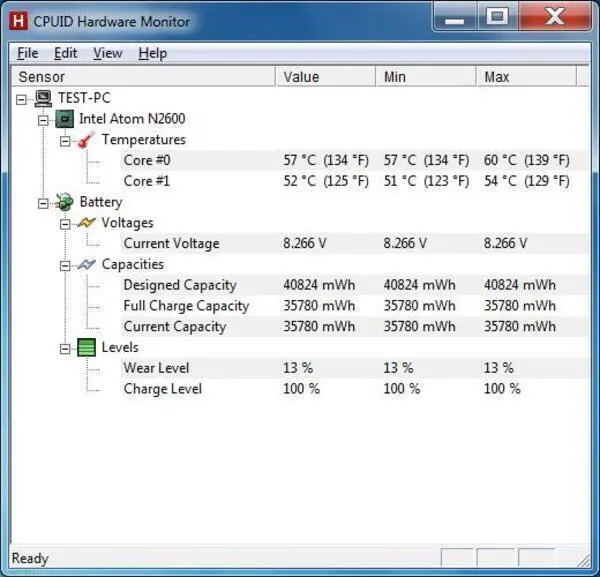Collapse the Battery tree node

[43, 204]
